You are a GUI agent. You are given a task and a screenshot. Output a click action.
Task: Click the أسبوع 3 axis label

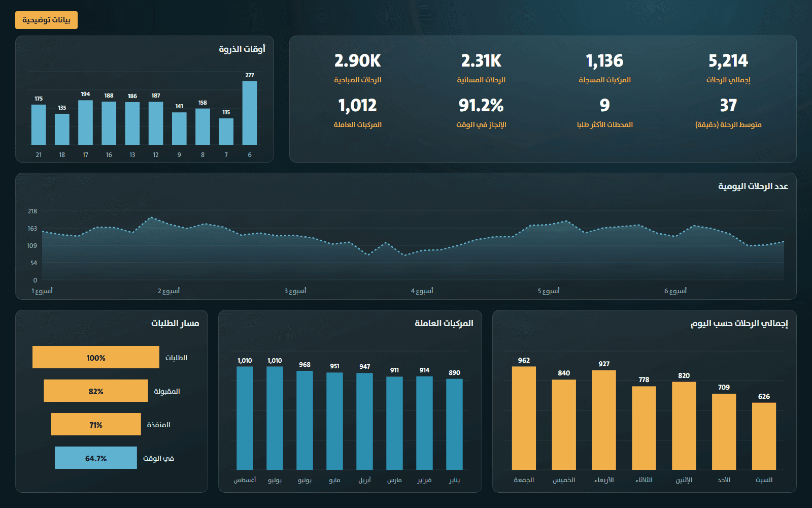[295, 291]
